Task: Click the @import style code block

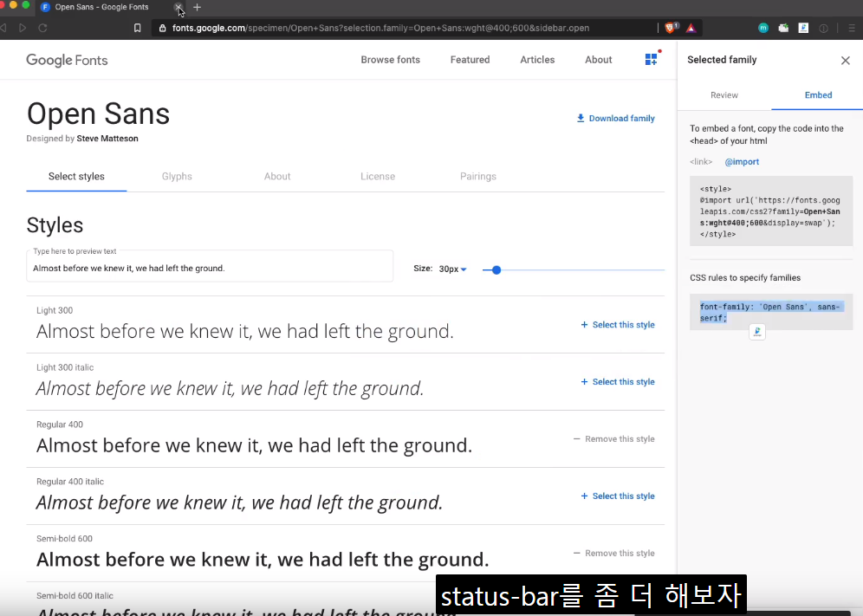Action: tap(771, 211)
